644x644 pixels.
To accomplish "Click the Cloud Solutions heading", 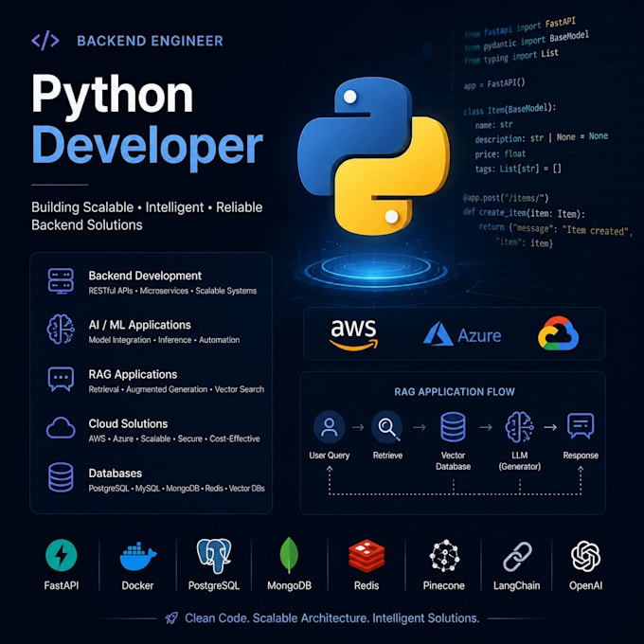I will [x=128, y=423].
